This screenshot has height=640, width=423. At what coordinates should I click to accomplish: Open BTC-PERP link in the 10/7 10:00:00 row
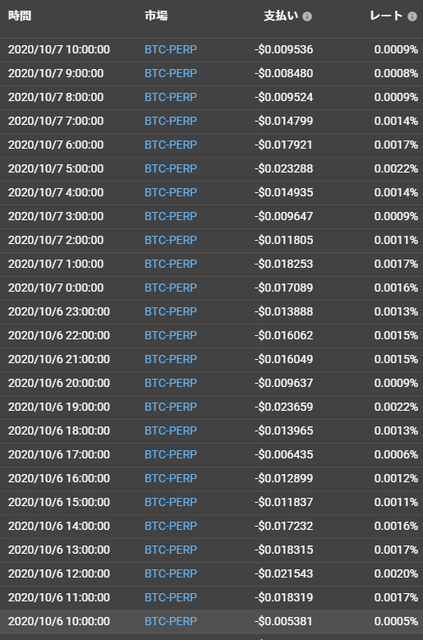pos(171,50)
